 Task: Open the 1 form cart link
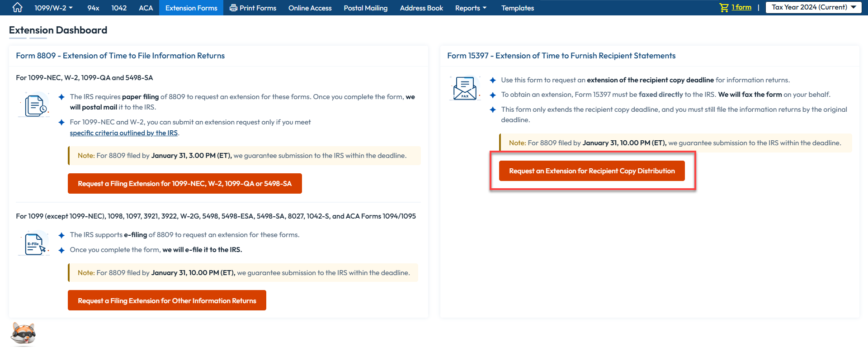tap(741, 7)
